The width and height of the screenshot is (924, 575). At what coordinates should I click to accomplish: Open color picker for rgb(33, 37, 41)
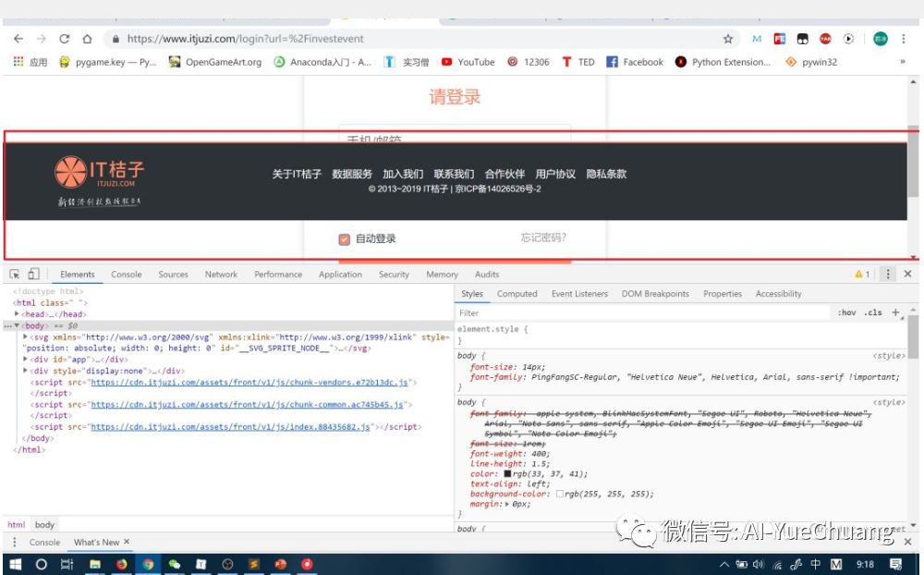point(507,474)
